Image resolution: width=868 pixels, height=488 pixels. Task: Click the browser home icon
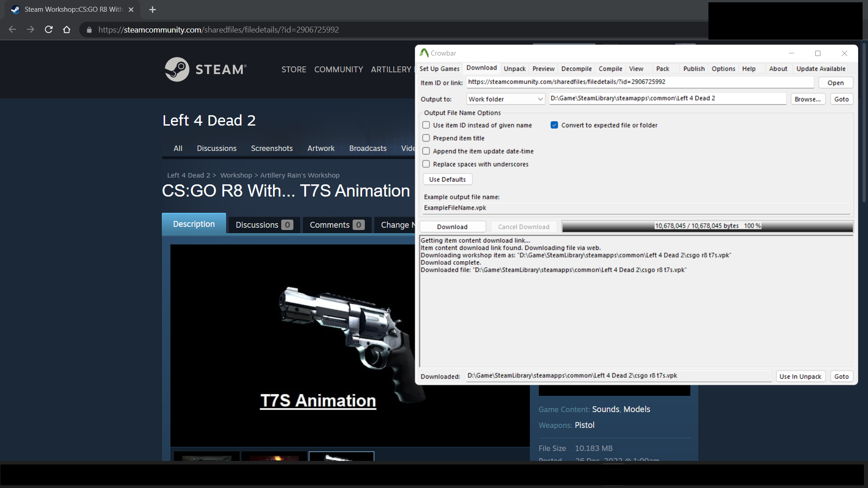tap(66, 29)
